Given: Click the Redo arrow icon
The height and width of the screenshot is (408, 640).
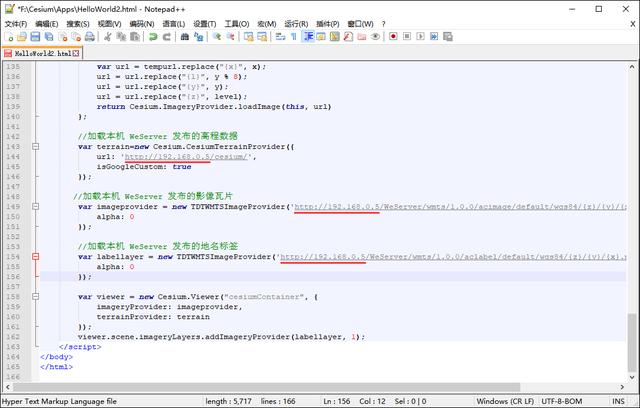Looking at the screenshot, I should tap(167, 37).
